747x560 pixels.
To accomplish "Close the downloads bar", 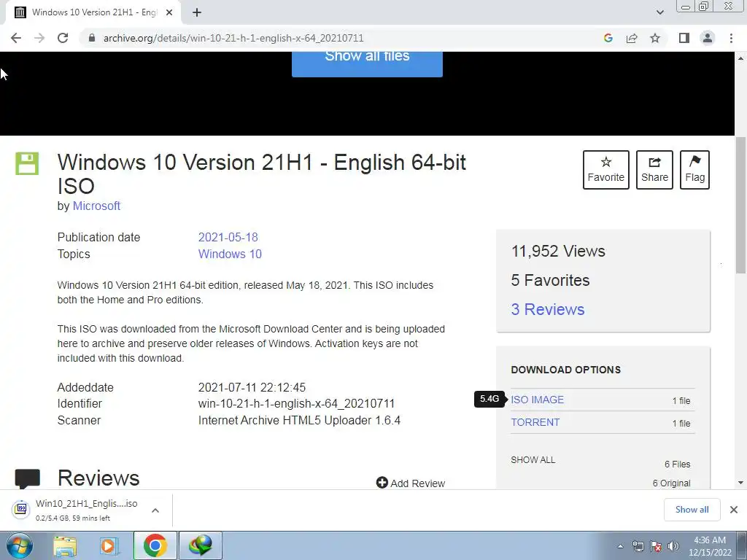I will point(734,510).
